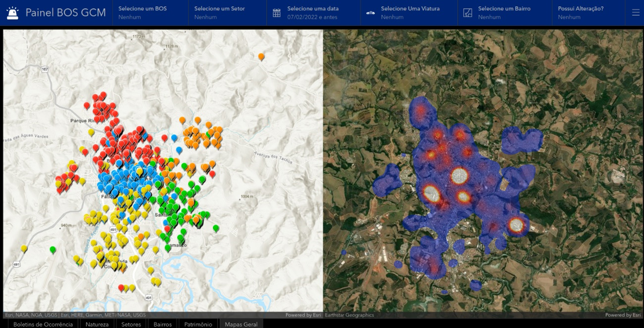Click the calendar icon in header

click(x=277, y=13)
